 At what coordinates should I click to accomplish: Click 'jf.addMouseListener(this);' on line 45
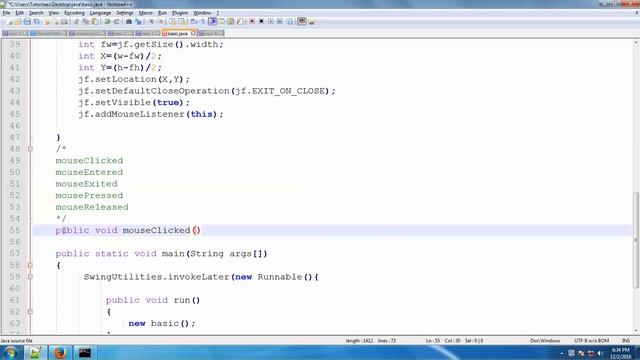[151, 114]
